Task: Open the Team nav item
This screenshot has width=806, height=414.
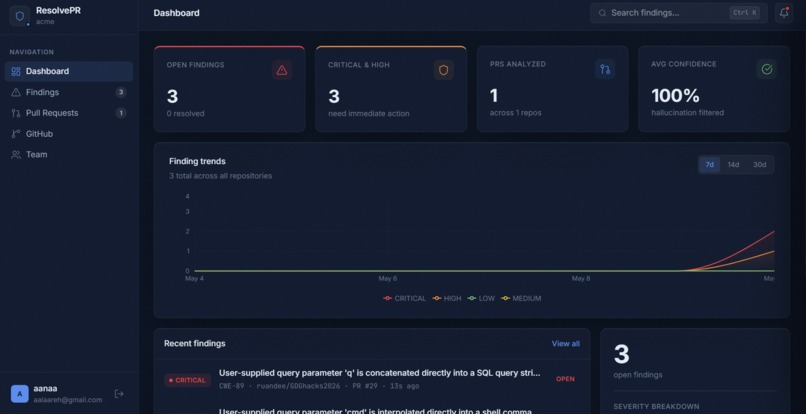Action: (x=68, y=154)
